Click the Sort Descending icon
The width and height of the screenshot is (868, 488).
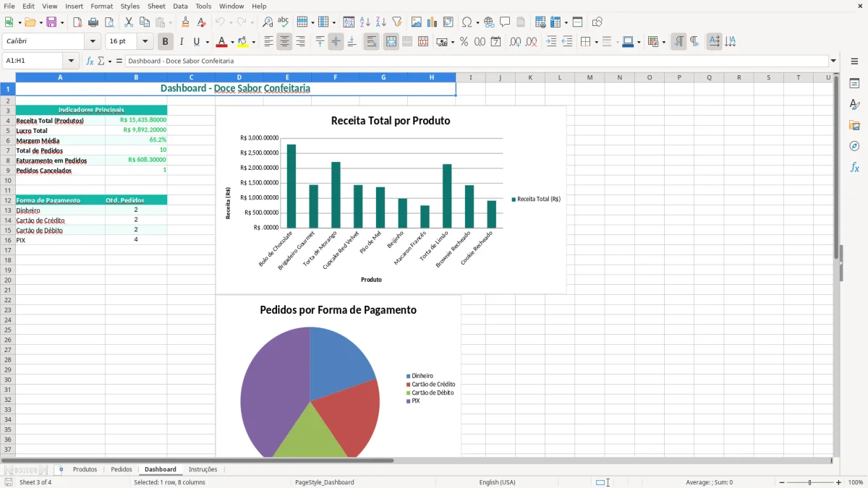[x=381, y=22]
